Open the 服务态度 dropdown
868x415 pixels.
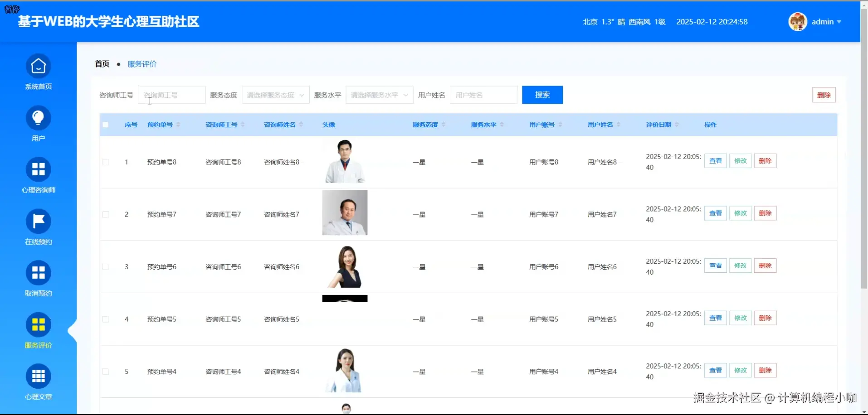275,95
